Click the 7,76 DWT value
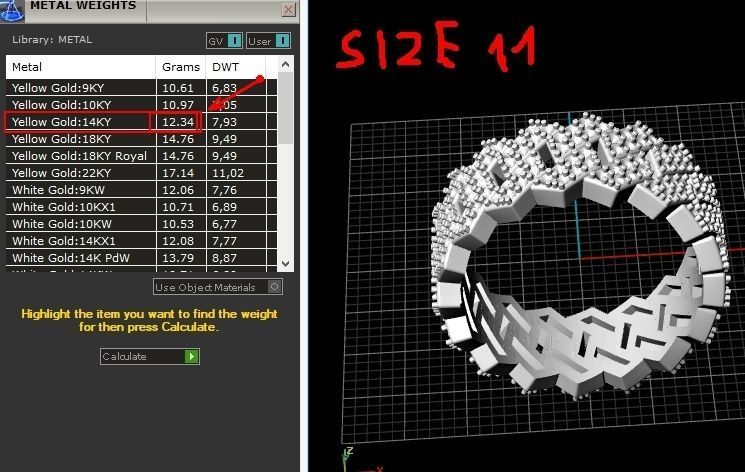The height and width of the screenshot is (472, 745). click(x=224, y=190)
